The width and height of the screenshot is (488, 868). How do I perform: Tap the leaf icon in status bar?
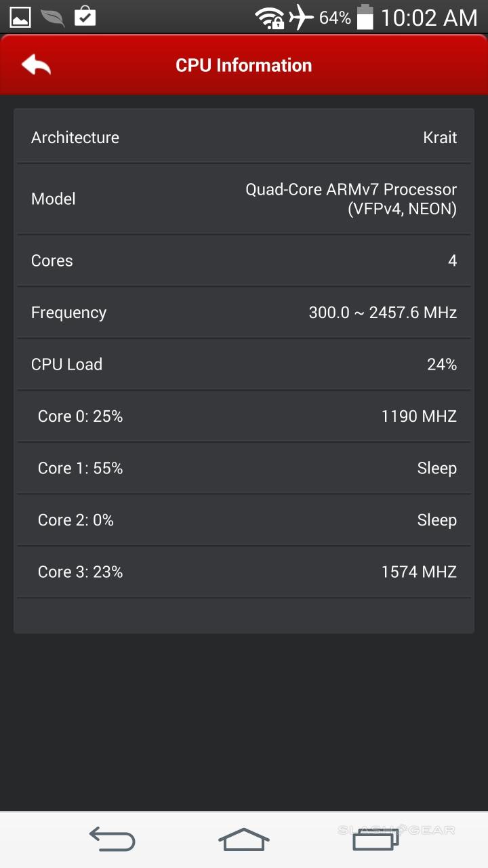(x=52, y=17)
